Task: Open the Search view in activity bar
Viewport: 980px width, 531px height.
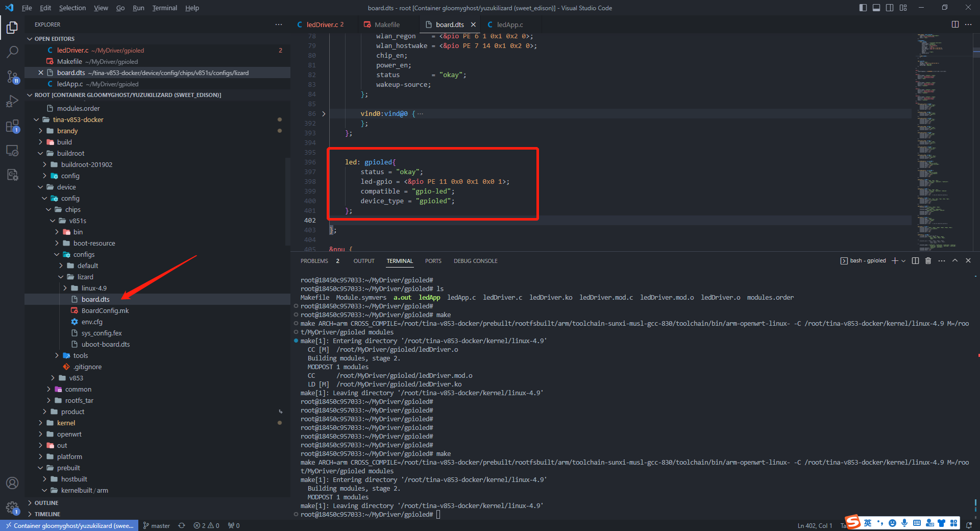Action: point(12,52)
